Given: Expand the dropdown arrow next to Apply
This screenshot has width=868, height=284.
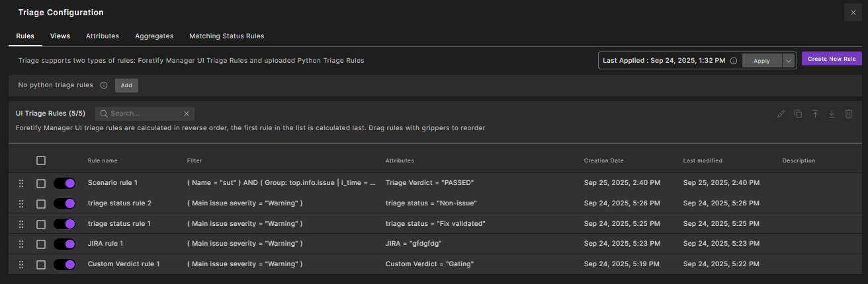Looking at the screenshot, I should pyautogui.click(x=787, y=60).
